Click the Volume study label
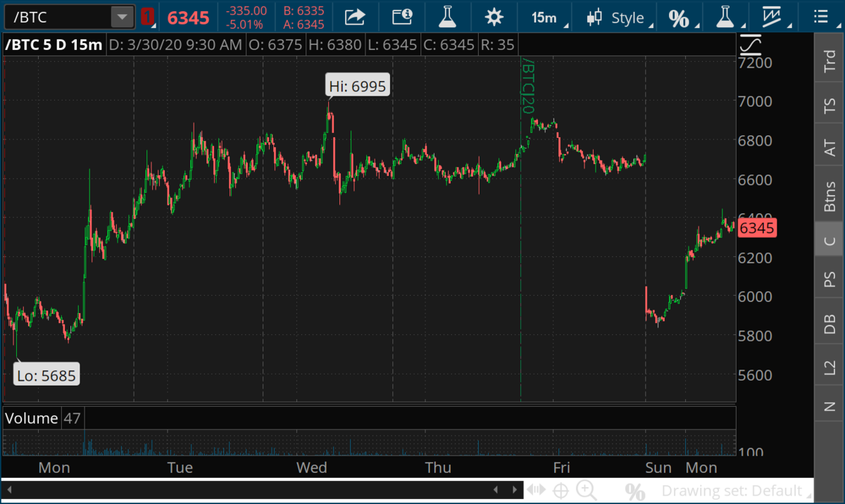 click(x=32, y=418)
